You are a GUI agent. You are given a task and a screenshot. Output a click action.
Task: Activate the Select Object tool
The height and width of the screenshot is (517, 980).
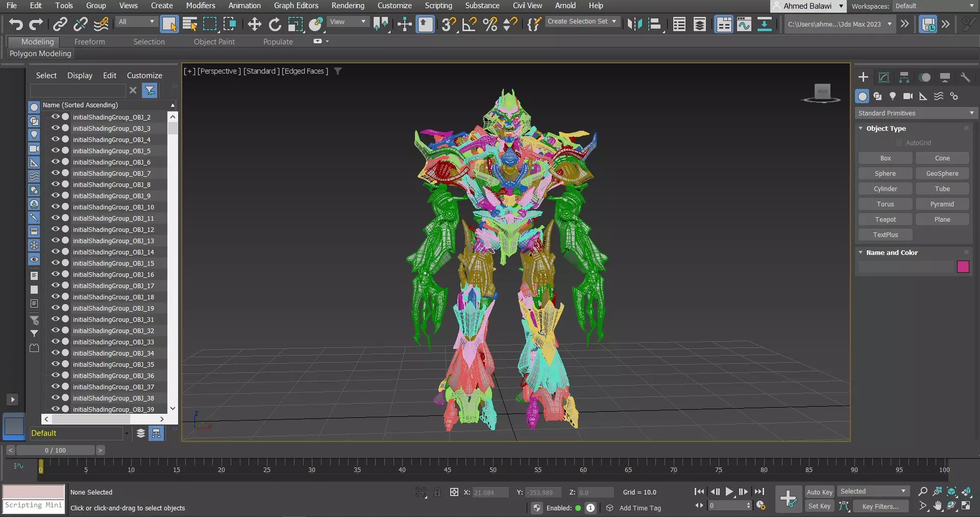click(169, 24)
